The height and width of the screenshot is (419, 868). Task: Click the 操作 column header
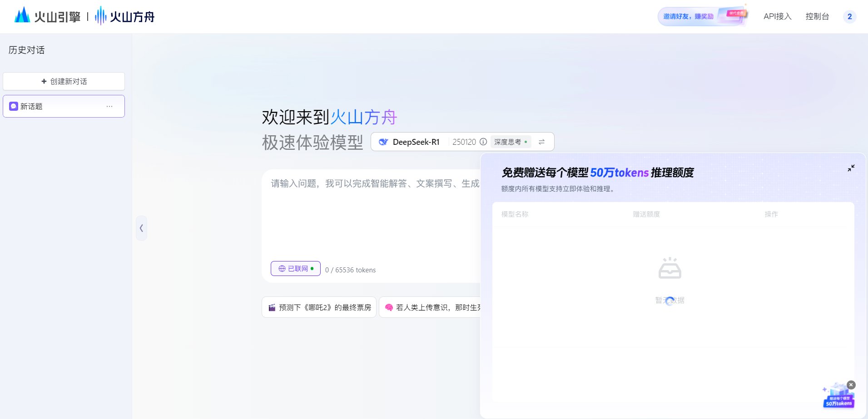[771, 214]
